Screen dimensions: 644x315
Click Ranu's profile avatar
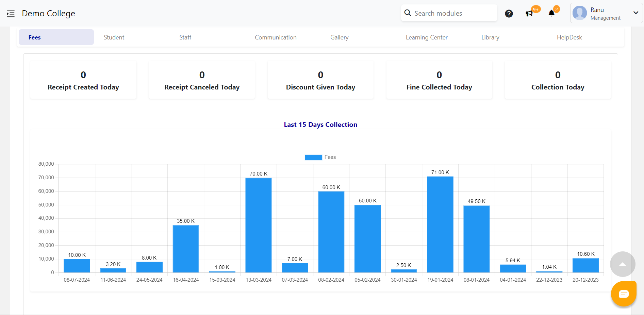click(580, 13)
